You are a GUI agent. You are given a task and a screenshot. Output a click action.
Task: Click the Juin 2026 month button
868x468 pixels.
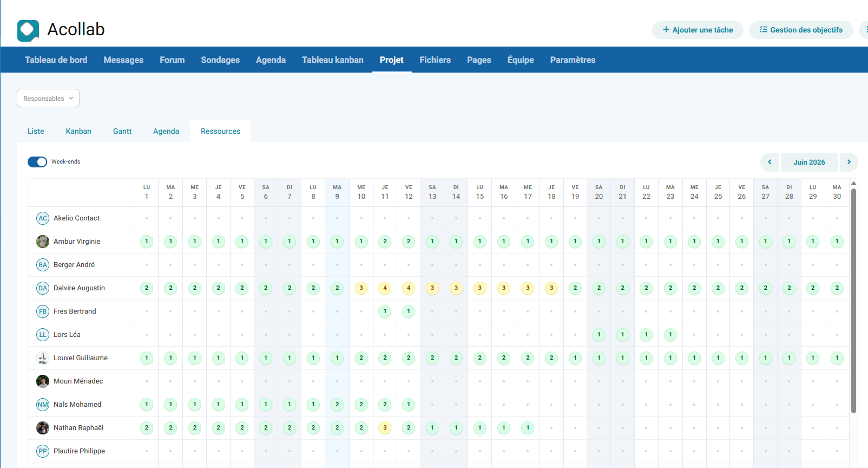tap(809, 162)
